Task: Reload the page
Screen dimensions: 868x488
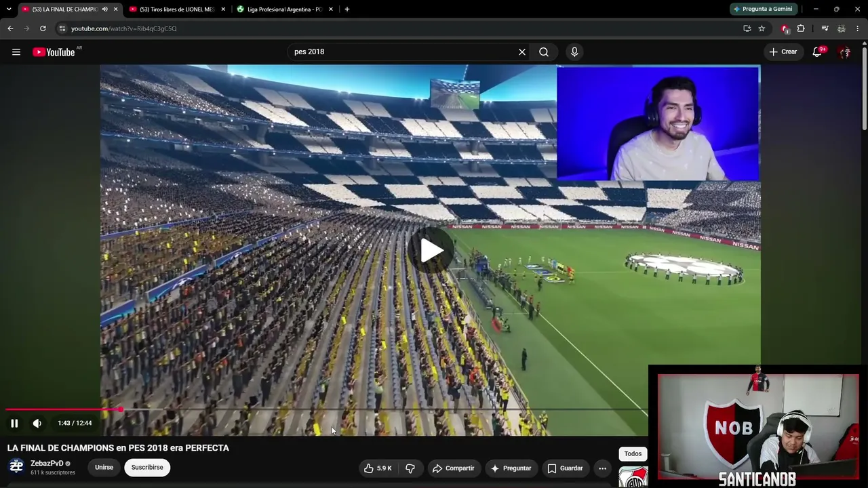Action: pos(43,28)
